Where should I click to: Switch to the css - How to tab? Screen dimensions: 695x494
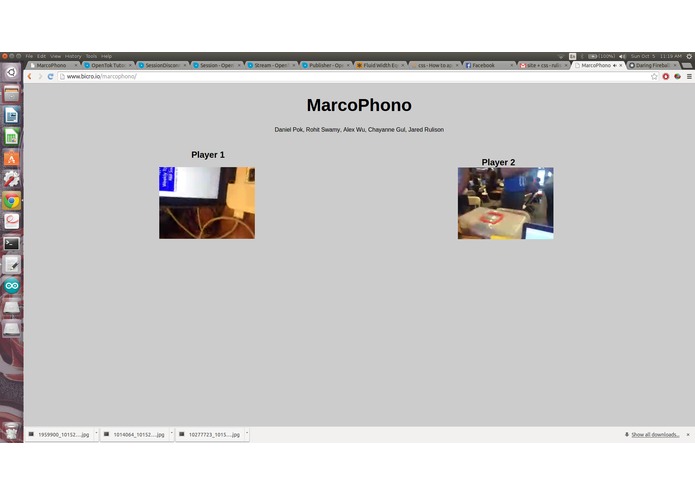click(435, 65)
